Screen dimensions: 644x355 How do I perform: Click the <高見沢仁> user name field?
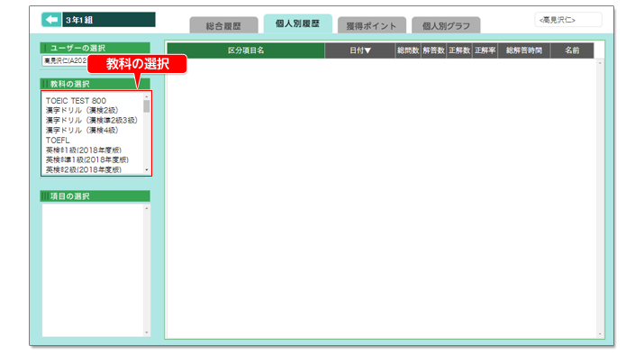tap(568, 20)
